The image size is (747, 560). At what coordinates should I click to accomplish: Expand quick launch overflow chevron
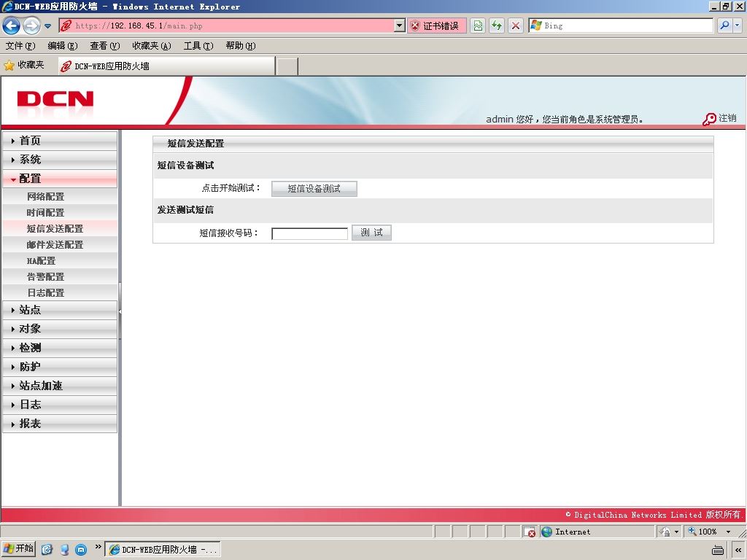click(98, 547)
